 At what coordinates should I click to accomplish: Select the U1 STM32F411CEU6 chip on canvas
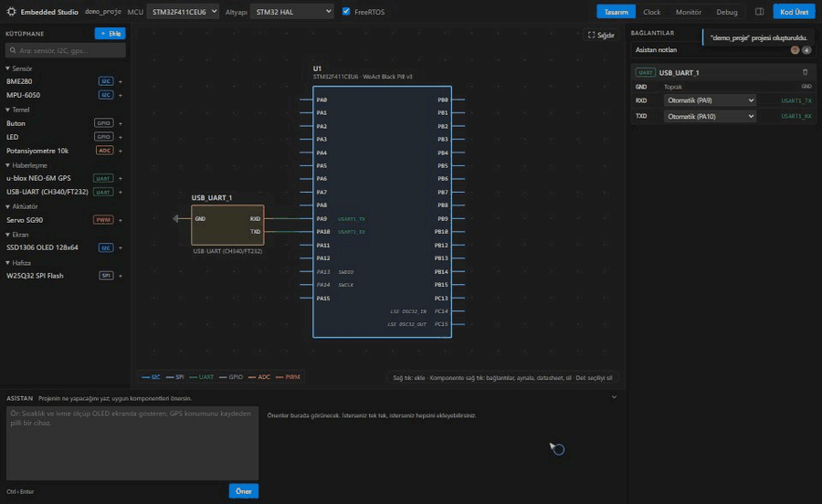click(382, 212)
